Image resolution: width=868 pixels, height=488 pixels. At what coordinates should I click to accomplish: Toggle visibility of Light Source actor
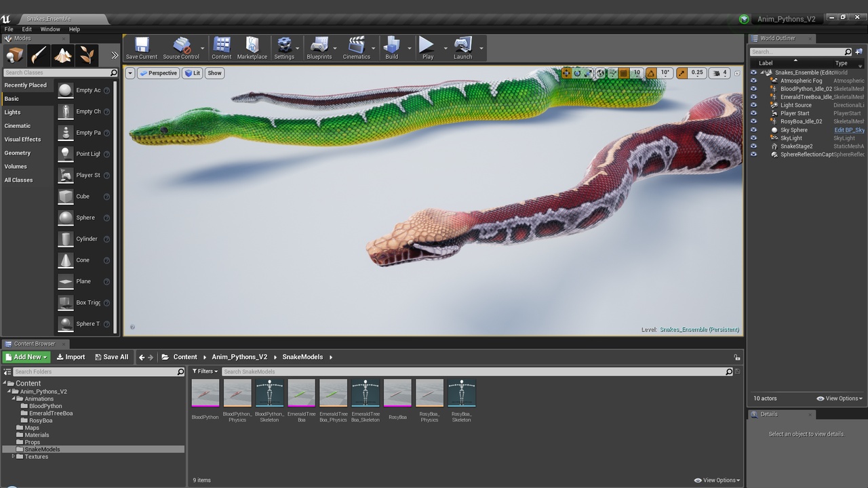click(753, 105)
